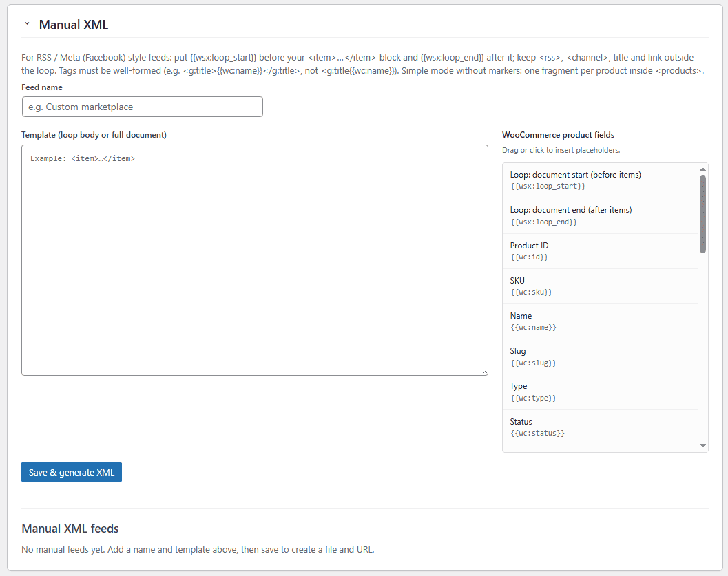Click the Save & generate XML button
728x576 pixels.
coord(72,472)
